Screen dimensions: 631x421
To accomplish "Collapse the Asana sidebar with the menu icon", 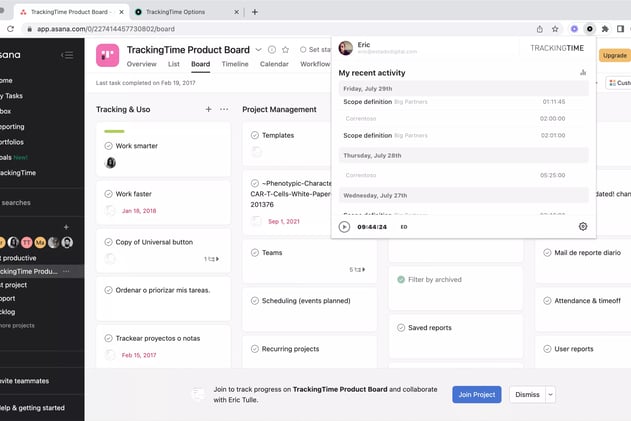I will click(x=67, y=55).
